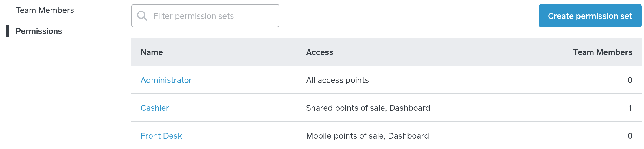Click the Team Members column header
The height and width of the screenshot is (149, 644).
602,52
